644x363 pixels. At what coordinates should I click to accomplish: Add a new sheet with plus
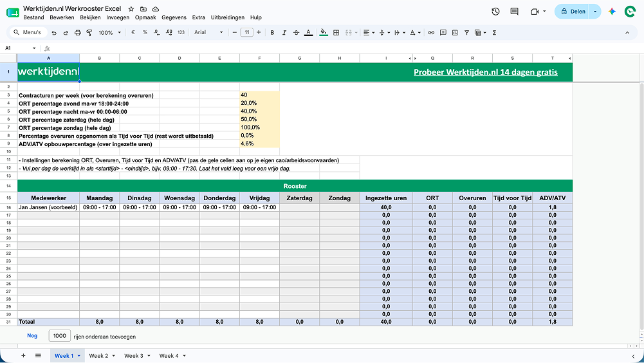[23, 356]
